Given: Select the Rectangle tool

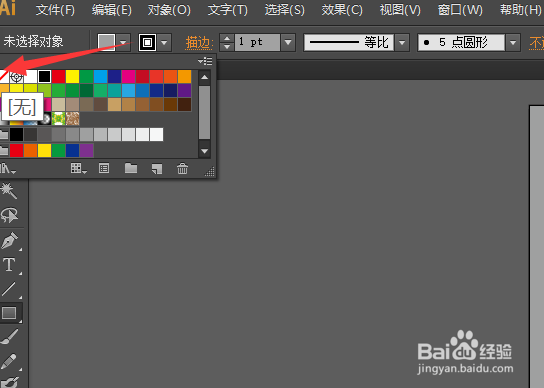Looking at the screenshot, I should tap(9, 313).
